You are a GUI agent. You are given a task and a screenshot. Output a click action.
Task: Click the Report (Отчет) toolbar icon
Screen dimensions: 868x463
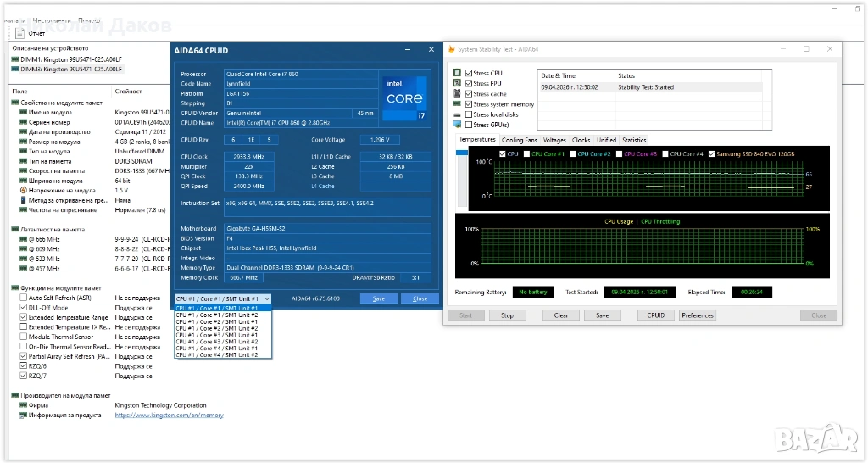19,33
